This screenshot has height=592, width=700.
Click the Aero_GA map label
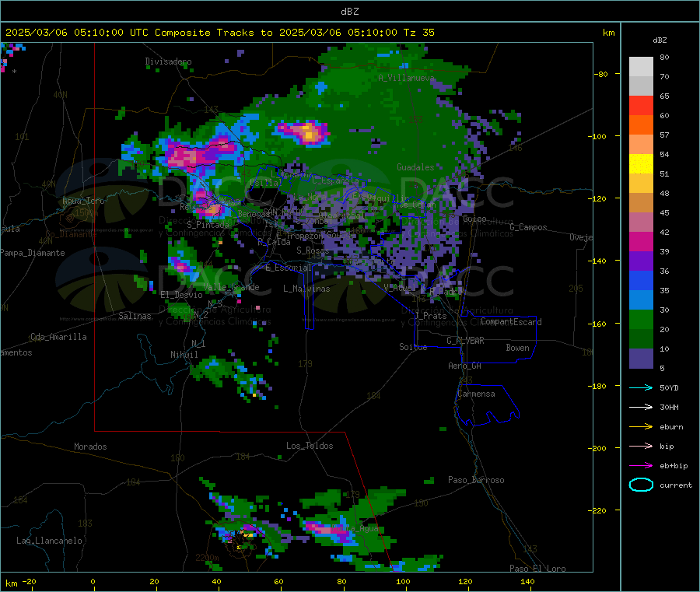pos(464,366)
